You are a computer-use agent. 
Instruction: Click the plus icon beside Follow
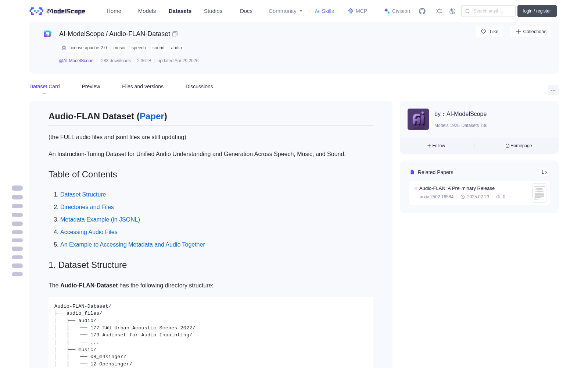point(429,146)
